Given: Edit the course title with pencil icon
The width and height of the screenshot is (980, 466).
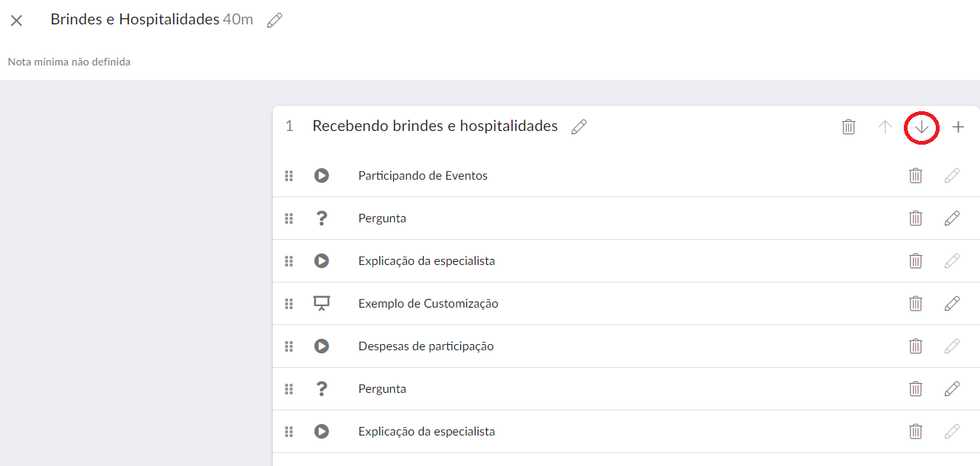Looking at the screenshot, I should pyautogui.click(x=274, y=21).
